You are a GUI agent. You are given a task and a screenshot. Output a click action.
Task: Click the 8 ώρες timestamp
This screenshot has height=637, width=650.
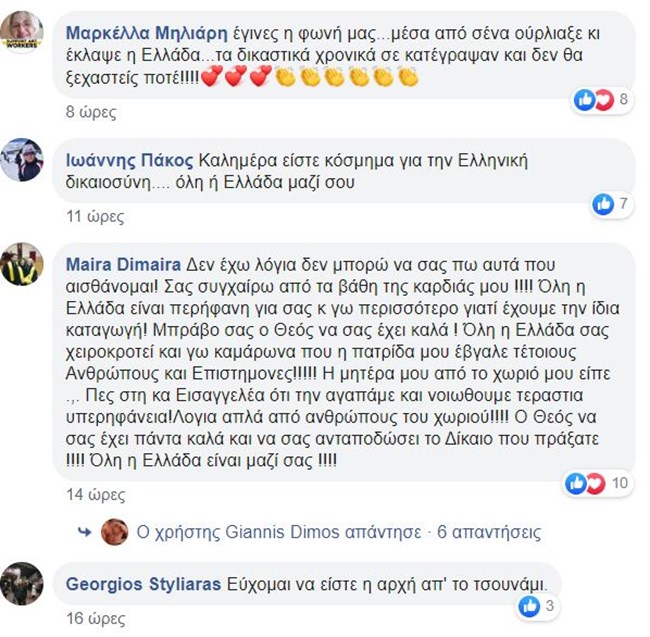point(91,112)
